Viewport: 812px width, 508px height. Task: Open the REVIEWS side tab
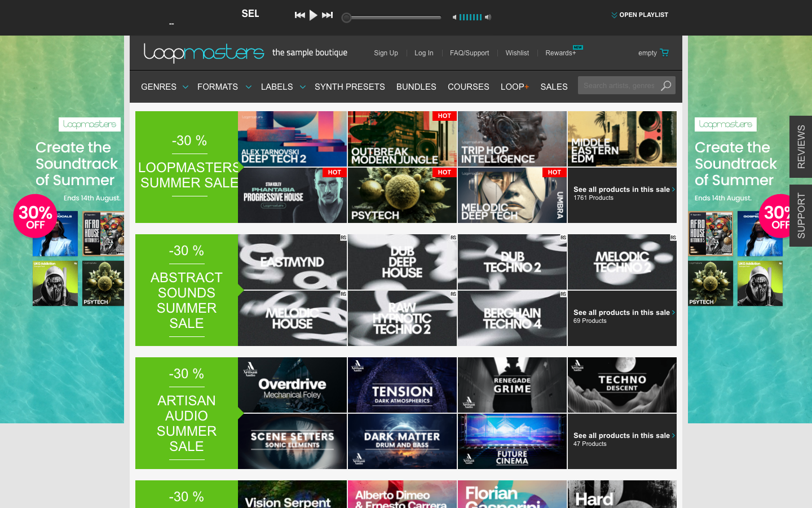801,147
